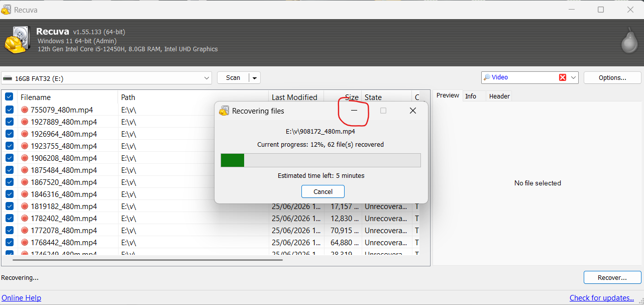
Task: Uncheck the 1906208_480m.mp4 checkbox
Action: tap(9, 158)
